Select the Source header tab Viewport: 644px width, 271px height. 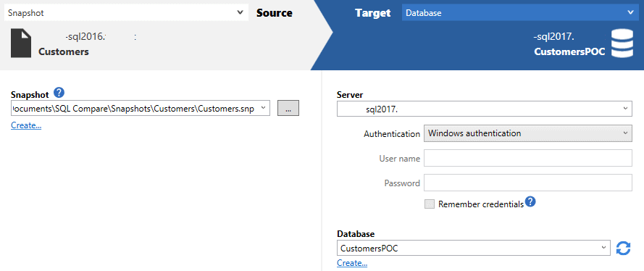(x=275, y=13)
